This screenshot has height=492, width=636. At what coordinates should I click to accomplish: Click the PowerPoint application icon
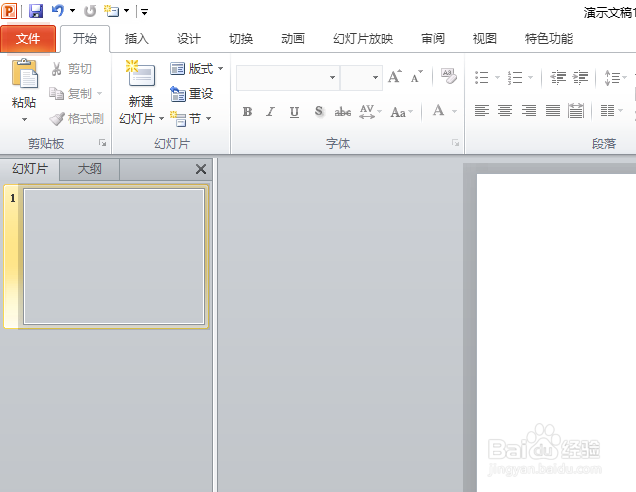pyautogui.click(x=9, y=11)
